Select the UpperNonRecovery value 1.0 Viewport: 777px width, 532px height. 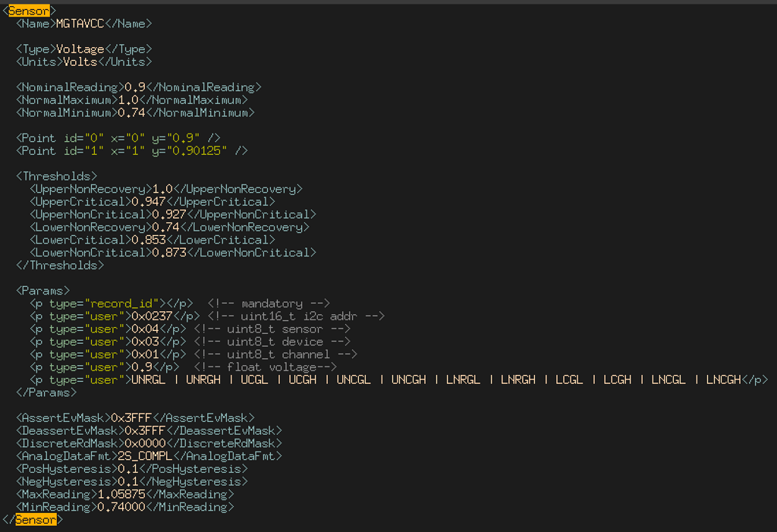pyautogui.click(x=162, y=190)
